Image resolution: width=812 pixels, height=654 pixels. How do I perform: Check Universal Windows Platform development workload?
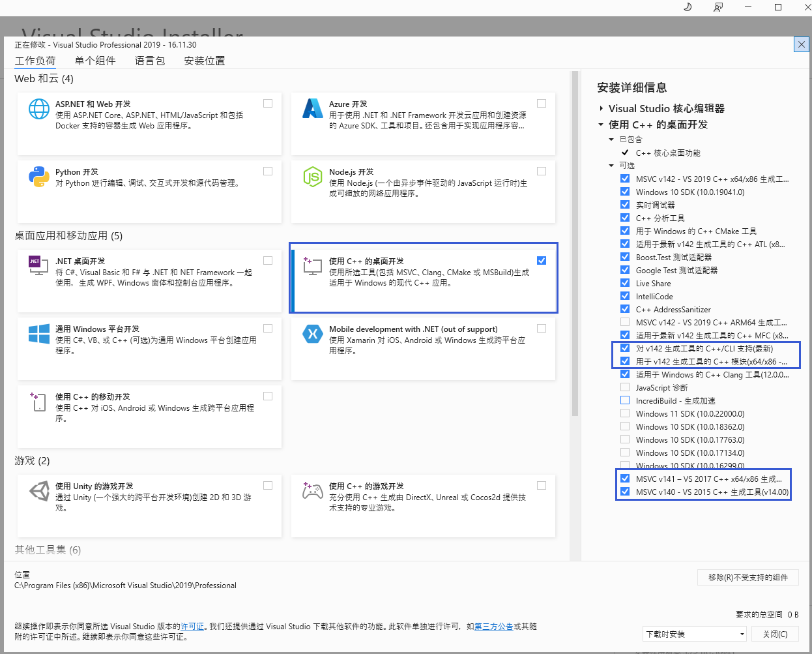268,328
